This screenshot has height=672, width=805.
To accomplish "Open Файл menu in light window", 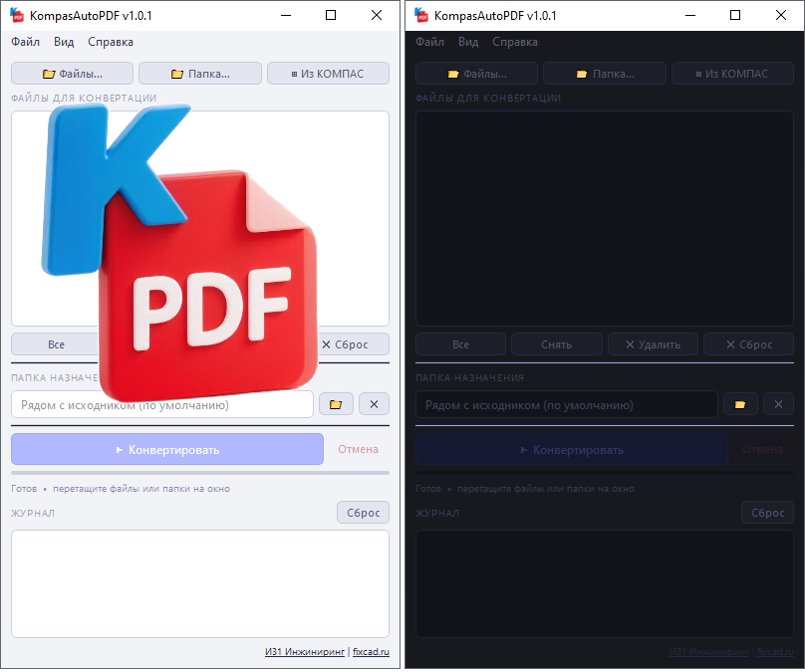I will [25, 42].
